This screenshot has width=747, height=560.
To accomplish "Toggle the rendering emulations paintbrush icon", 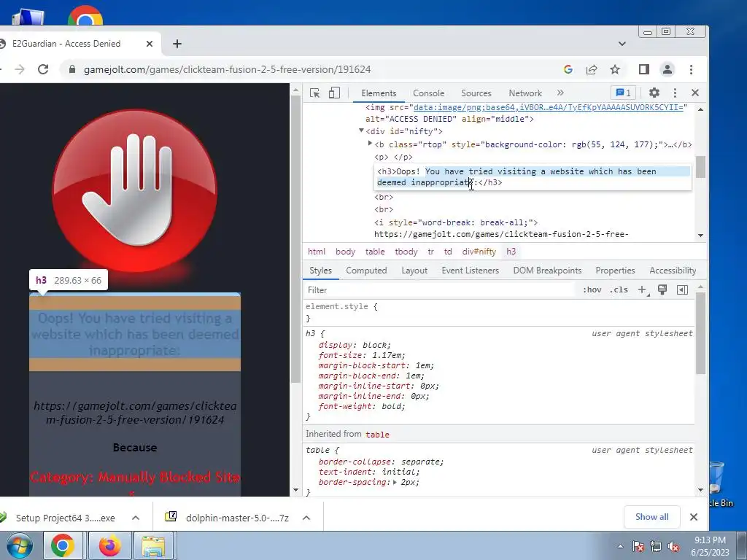I will [662, 290].
